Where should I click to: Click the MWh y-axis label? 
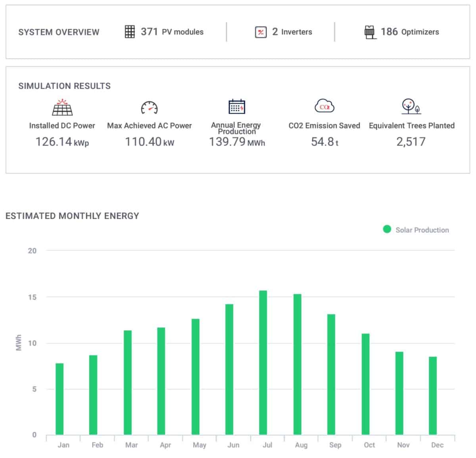tap(19, 343)
